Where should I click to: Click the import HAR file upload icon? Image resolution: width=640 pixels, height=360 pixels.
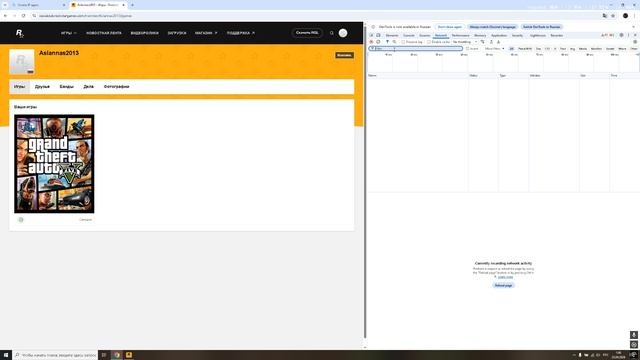[x=491, y=42]
